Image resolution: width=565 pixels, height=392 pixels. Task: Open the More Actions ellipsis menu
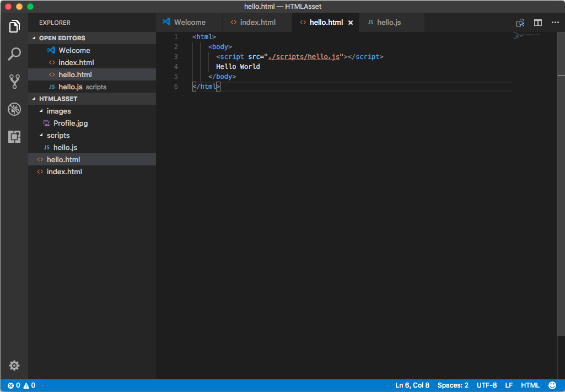tap(555, 23)
